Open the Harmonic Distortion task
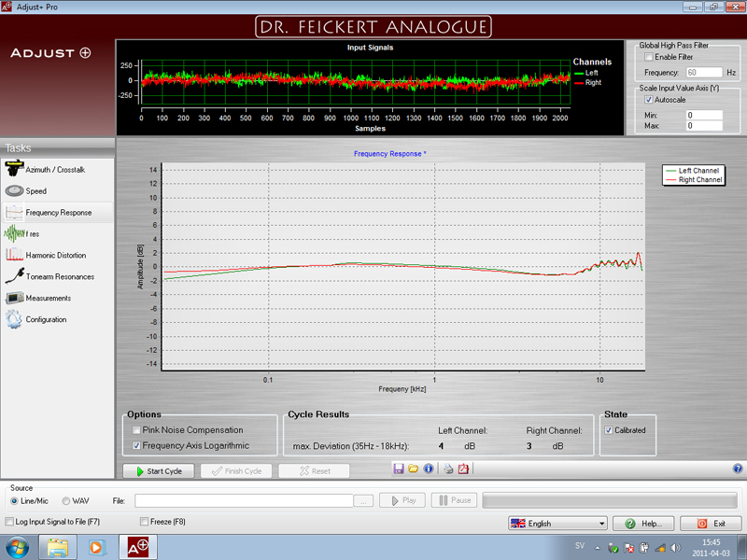 [x=55, y=255]
